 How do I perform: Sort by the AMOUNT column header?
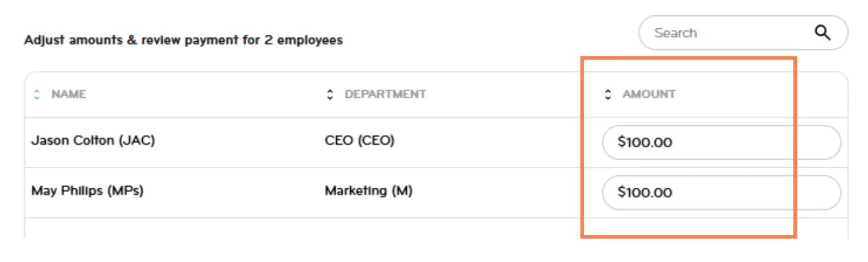point(649,94)
